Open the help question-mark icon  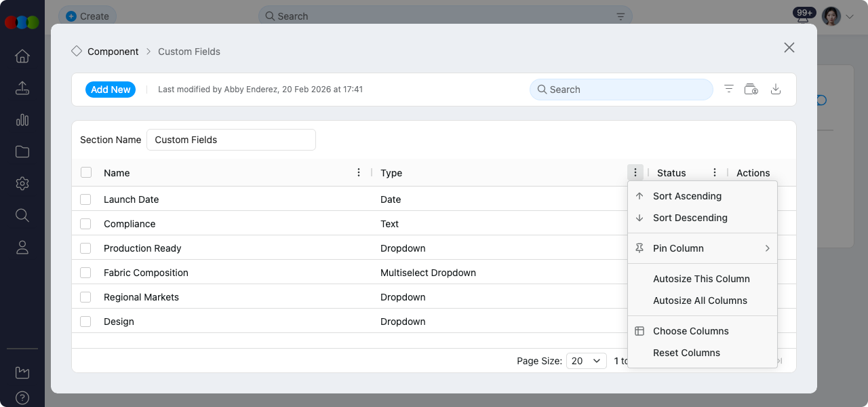click(22, 398)
